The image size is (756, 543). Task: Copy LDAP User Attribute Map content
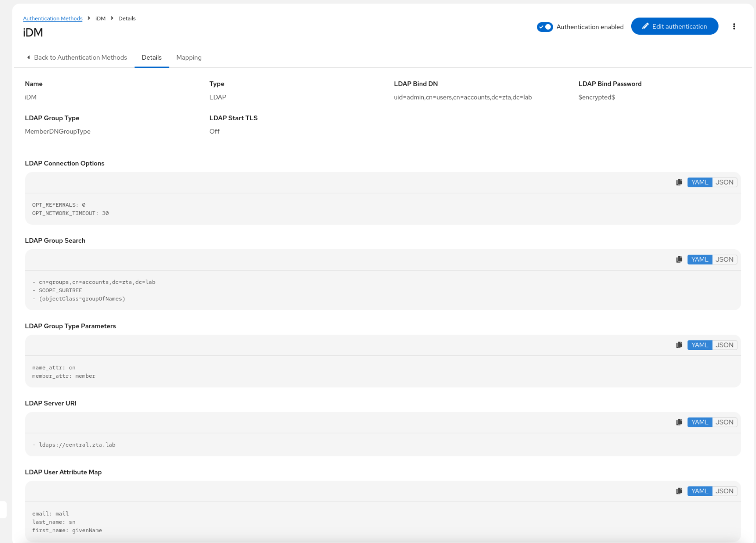point(679,491)
